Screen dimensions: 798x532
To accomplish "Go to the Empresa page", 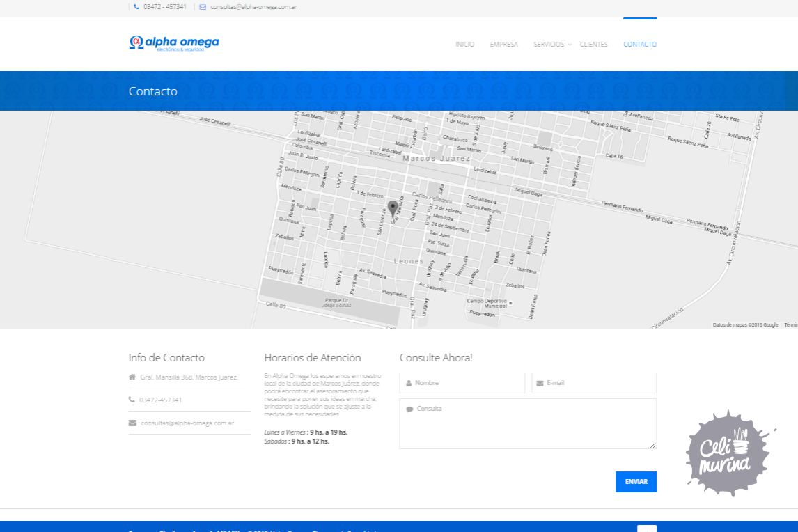I will (x=503, y=45).
